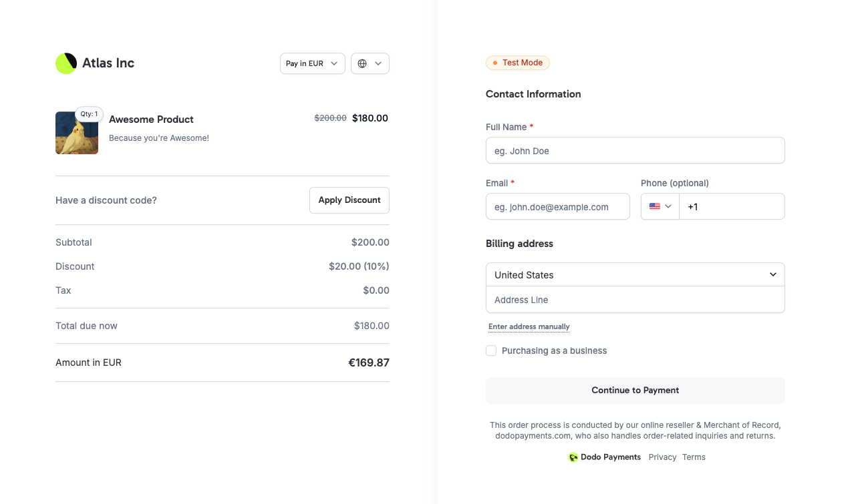This screenshot has width=868, height=504.
Task: Click the Awesome Product bird thumbnail
Action: [x=76, y=136]
